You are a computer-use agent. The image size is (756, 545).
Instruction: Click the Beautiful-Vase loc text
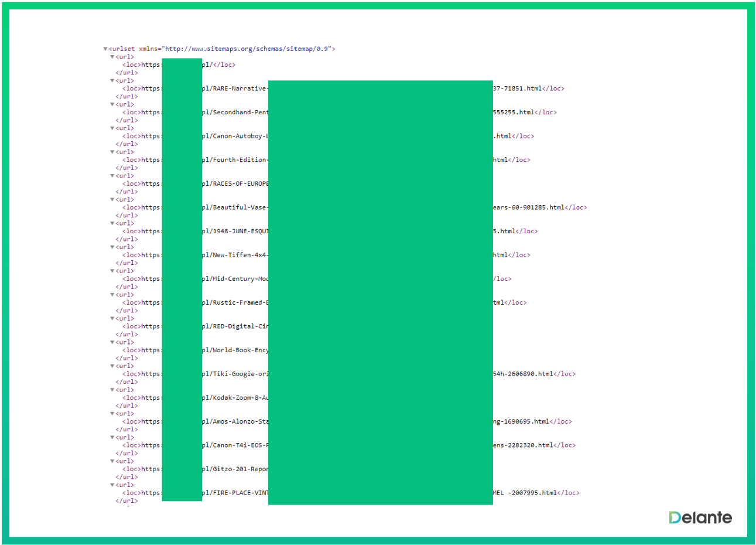[235, 207]
